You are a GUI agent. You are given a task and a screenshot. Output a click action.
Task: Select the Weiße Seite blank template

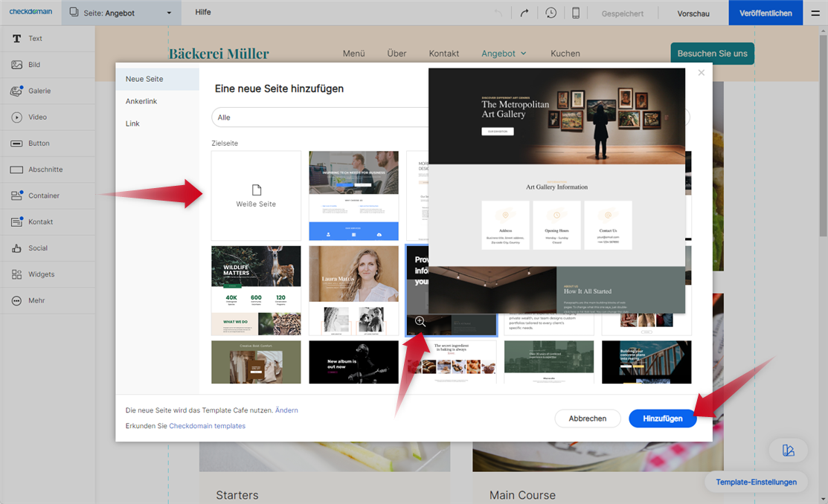tap(256, 196)
